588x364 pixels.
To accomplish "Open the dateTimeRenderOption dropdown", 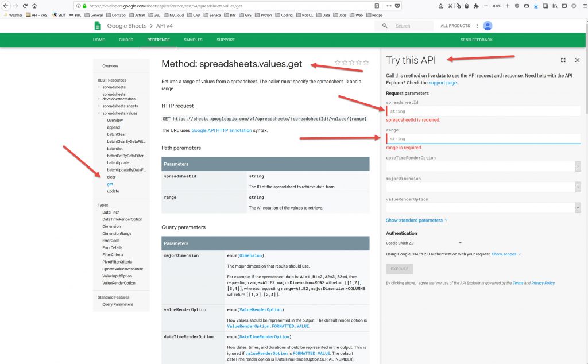I will (x=577, y=166).
